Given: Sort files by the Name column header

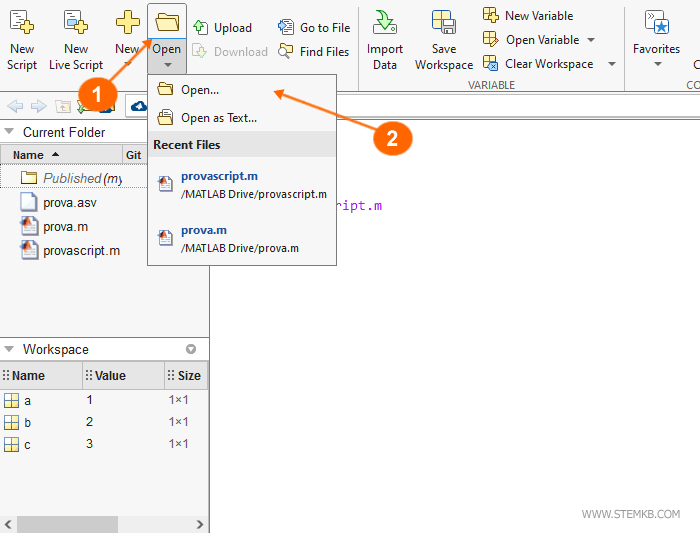Looking at the screenshot, I should click(x=29, y=155).
